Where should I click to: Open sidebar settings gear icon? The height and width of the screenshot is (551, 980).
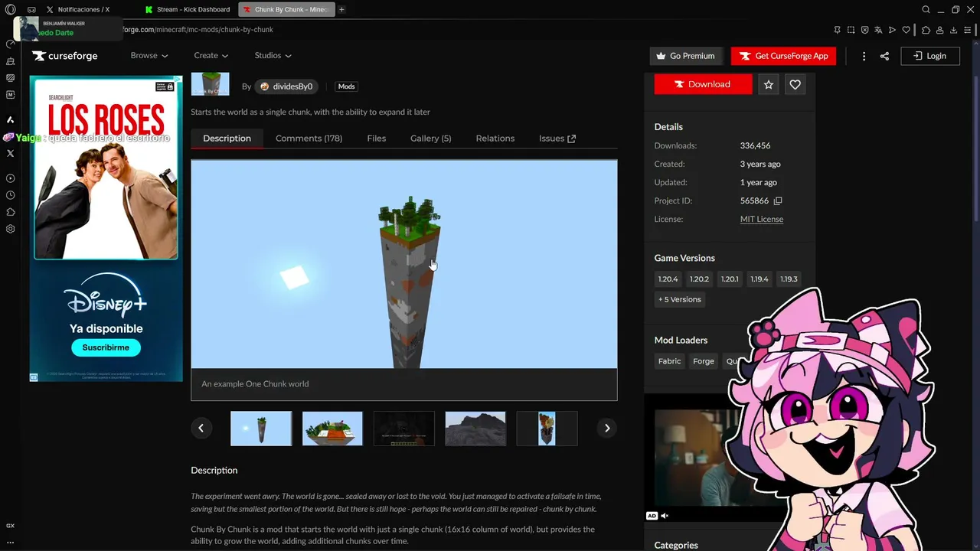[x=10, y=229]
